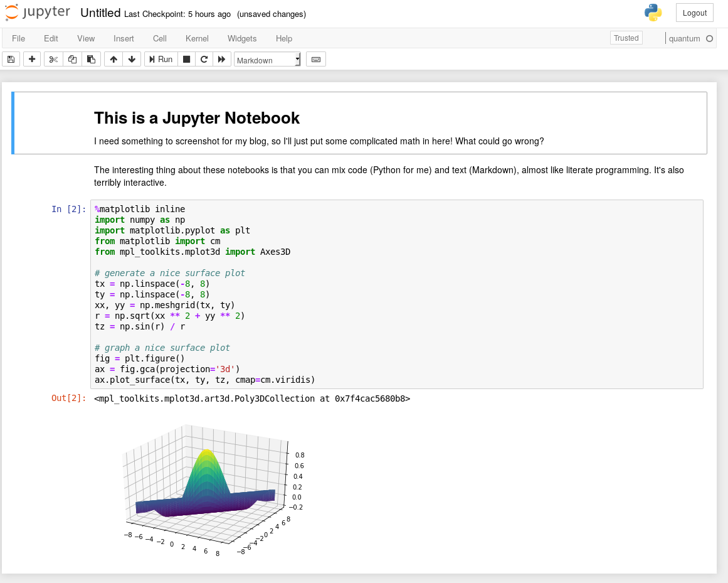Screen dimensions: 728x583
Task: Click the blog screenshot sentence in markdown cell
Action: click(x=319, y=141)
